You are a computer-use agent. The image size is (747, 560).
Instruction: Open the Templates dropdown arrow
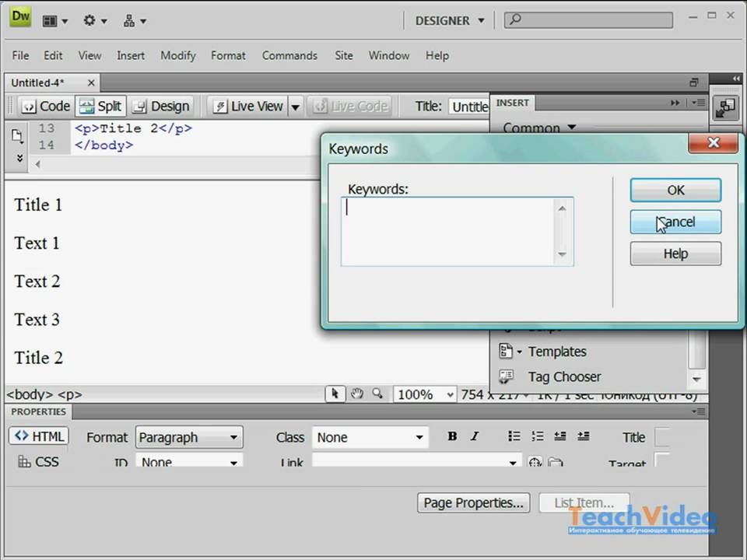tap(519, 352)
